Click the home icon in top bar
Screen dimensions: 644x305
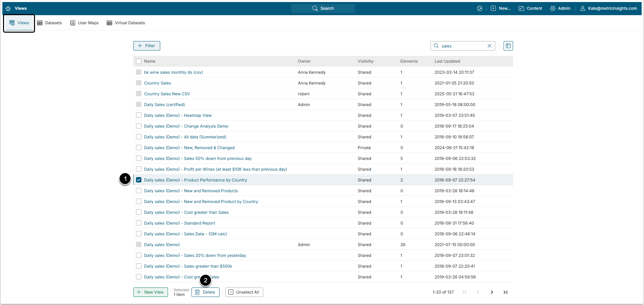(8, 8)
